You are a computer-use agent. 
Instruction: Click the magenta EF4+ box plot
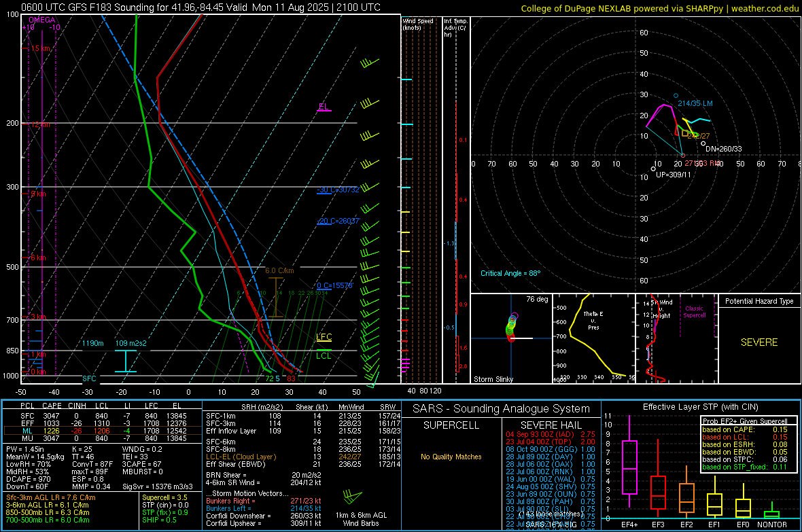pos(629,462)
